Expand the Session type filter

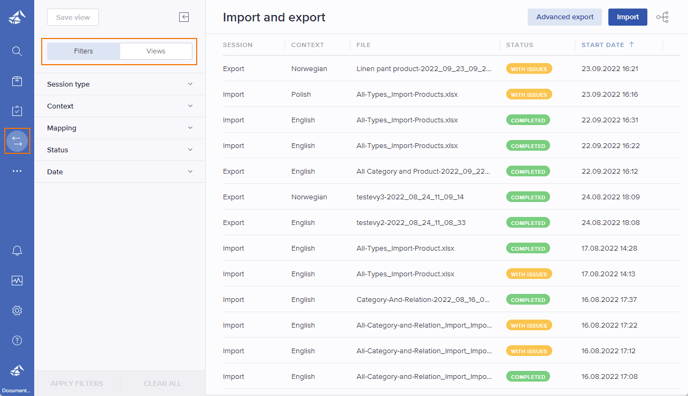(119, 84)
